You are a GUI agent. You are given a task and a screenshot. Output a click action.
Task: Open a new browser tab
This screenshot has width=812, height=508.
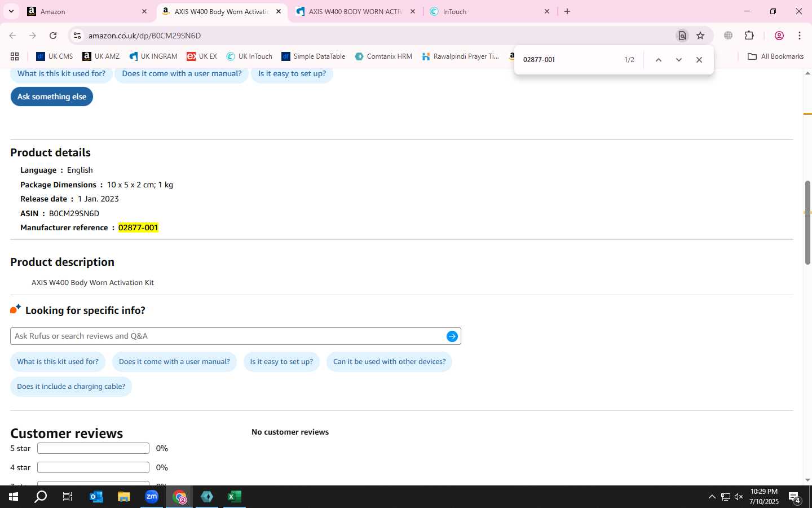tap(567, 11)
